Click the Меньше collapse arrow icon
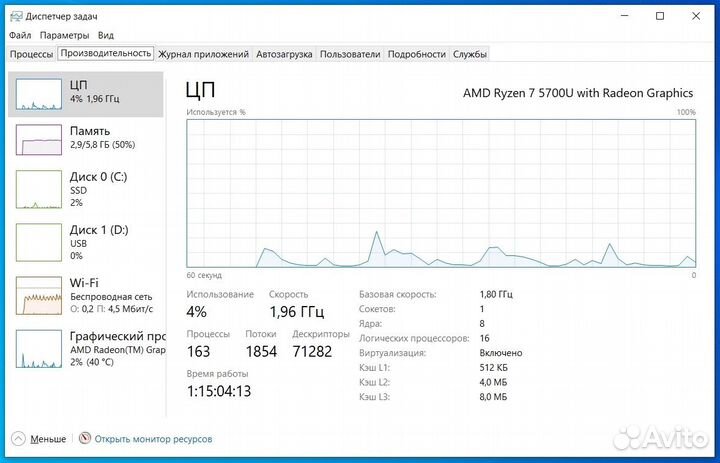 click(x=18, y=439)
